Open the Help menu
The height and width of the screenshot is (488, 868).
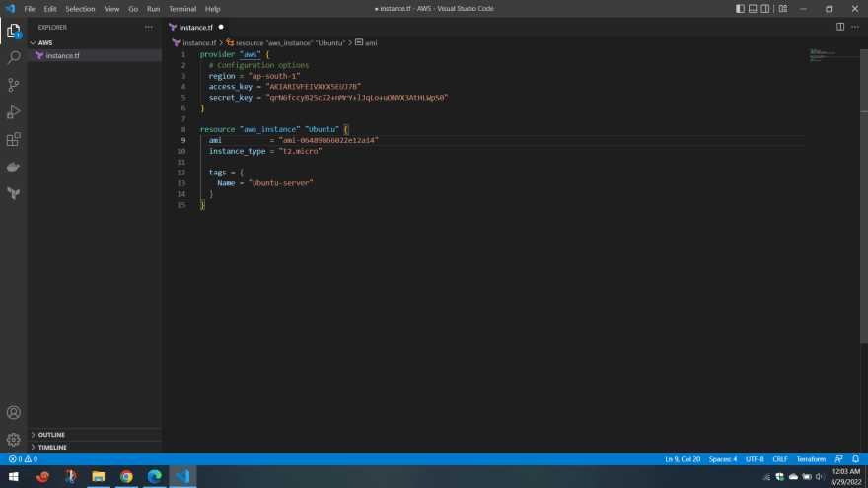213,8
